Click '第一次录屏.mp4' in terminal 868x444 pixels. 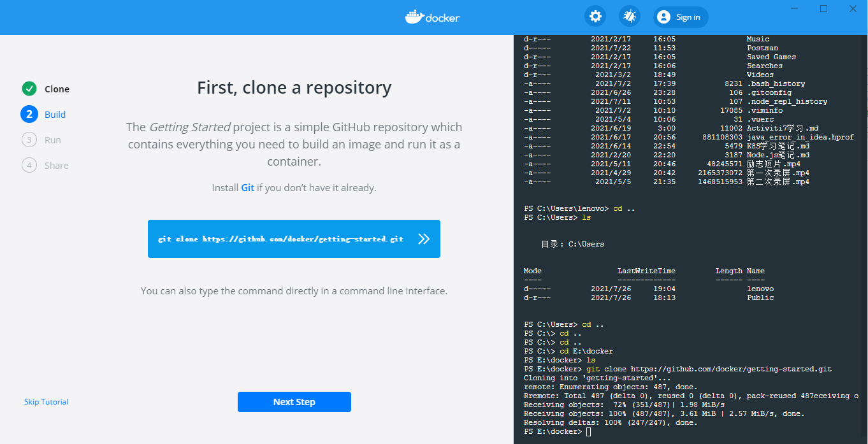778,173
